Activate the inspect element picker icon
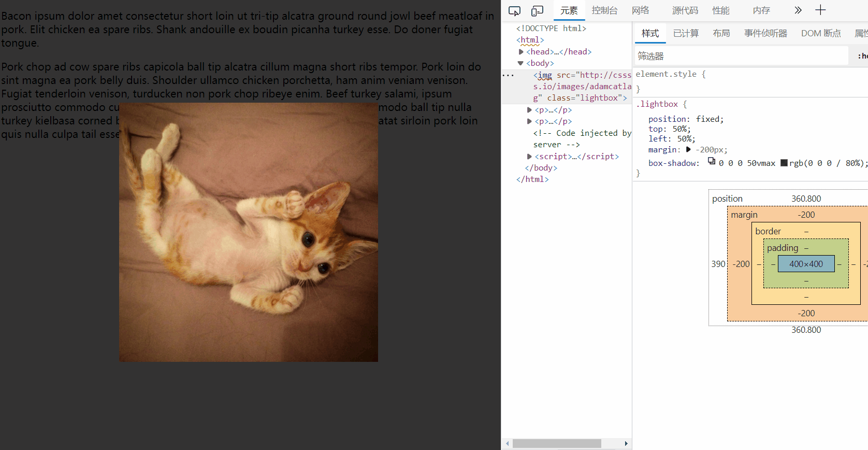This screenshot has height=450, width=868. coord(514,11)
